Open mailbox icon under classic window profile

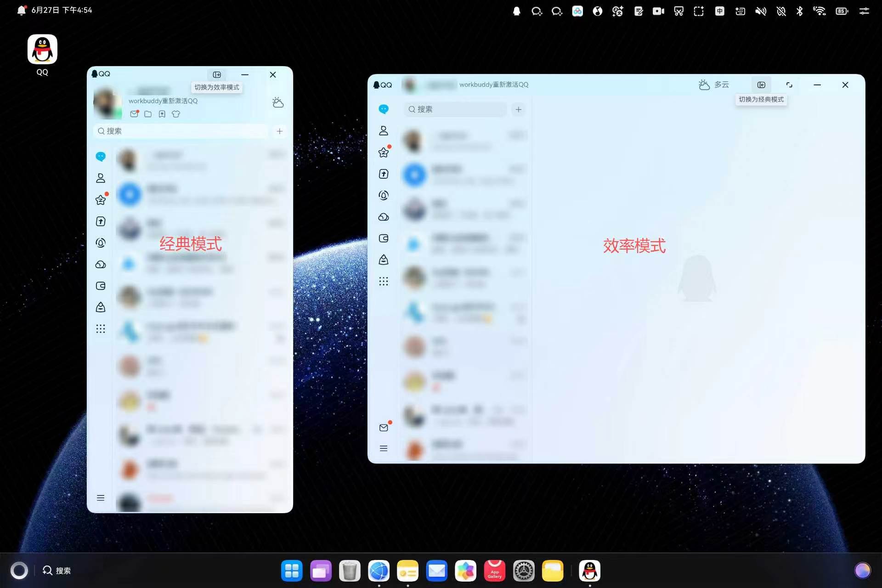tap(134, 113)
